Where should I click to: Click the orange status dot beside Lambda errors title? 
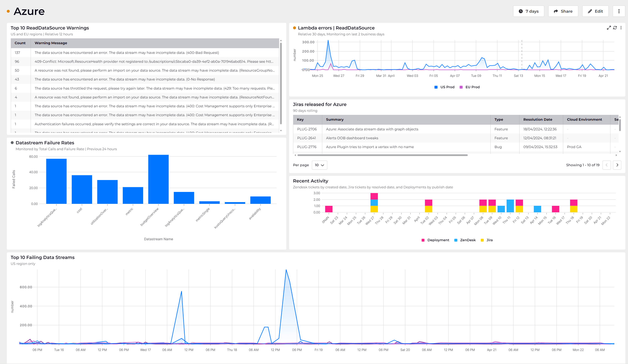294,28
